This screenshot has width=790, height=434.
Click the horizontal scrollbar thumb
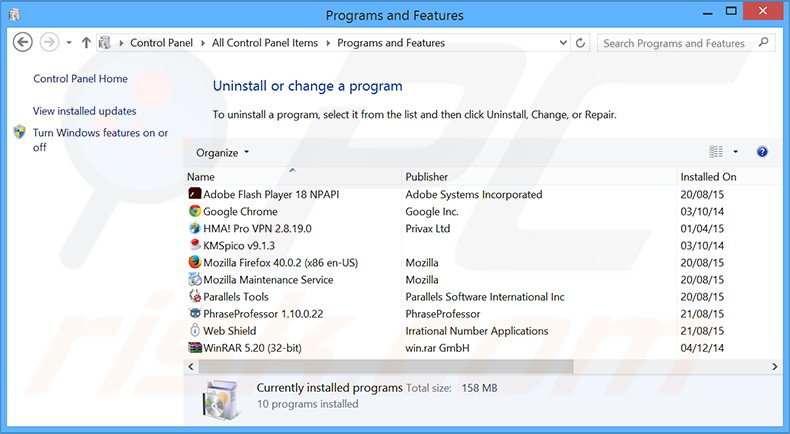coord(386,366)
